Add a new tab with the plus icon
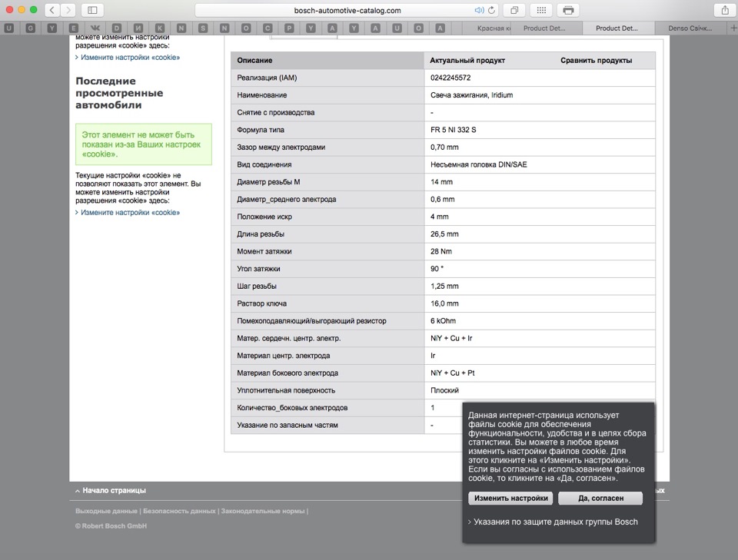Image resolution: width=738 pixels, height=560 pixels. coord(733,28)
